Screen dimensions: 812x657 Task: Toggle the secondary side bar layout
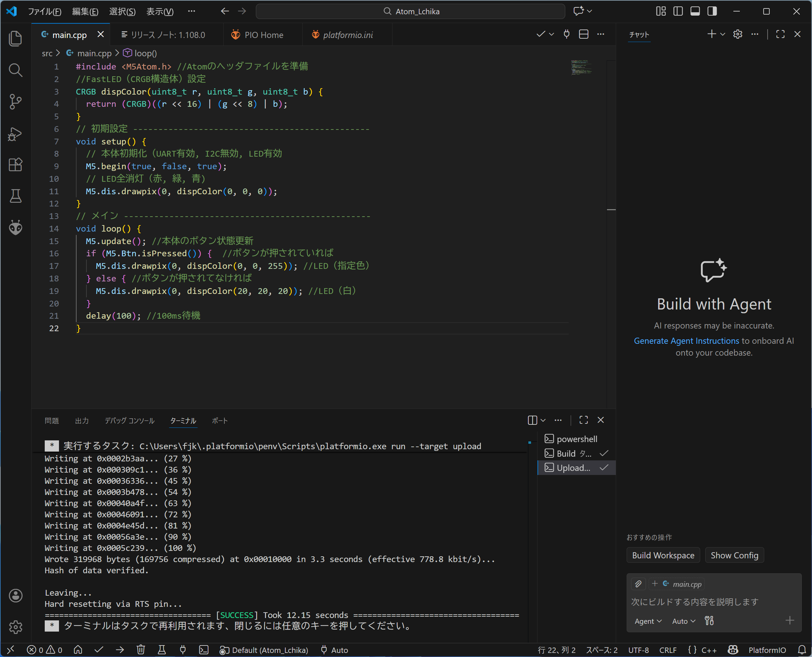point(712,11)
